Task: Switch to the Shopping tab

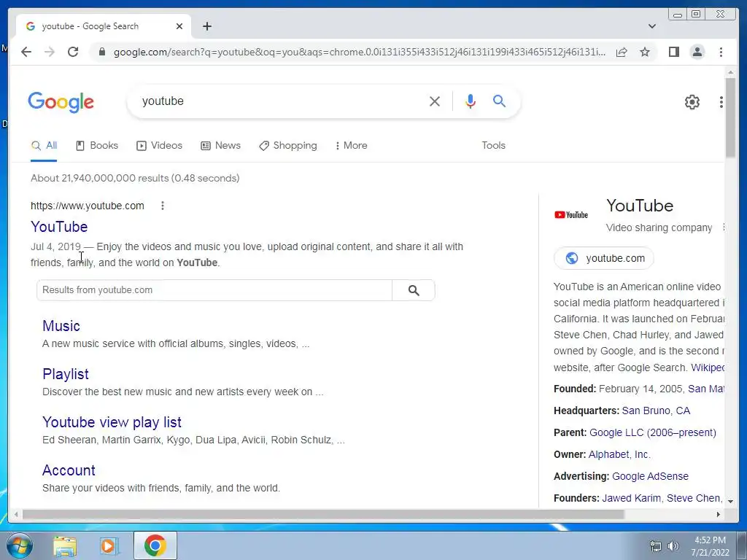Action: point(287,145)
